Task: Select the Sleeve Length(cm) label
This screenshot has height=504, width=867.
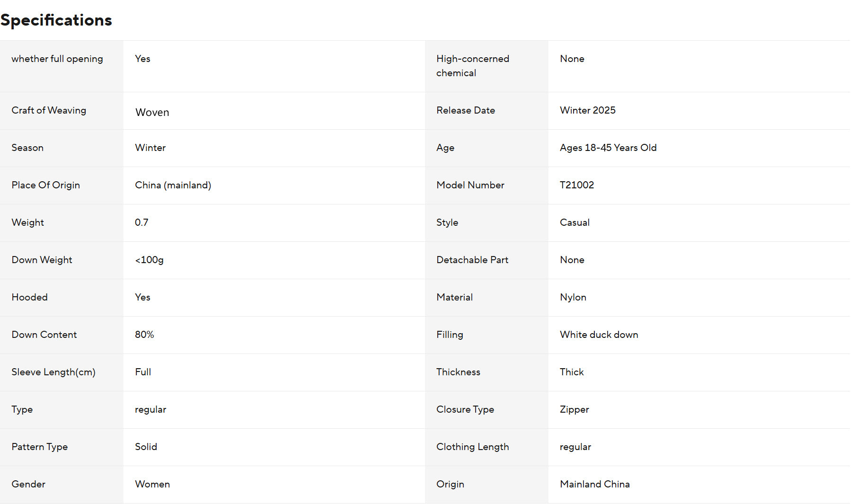Action: (x=53, y=372)
